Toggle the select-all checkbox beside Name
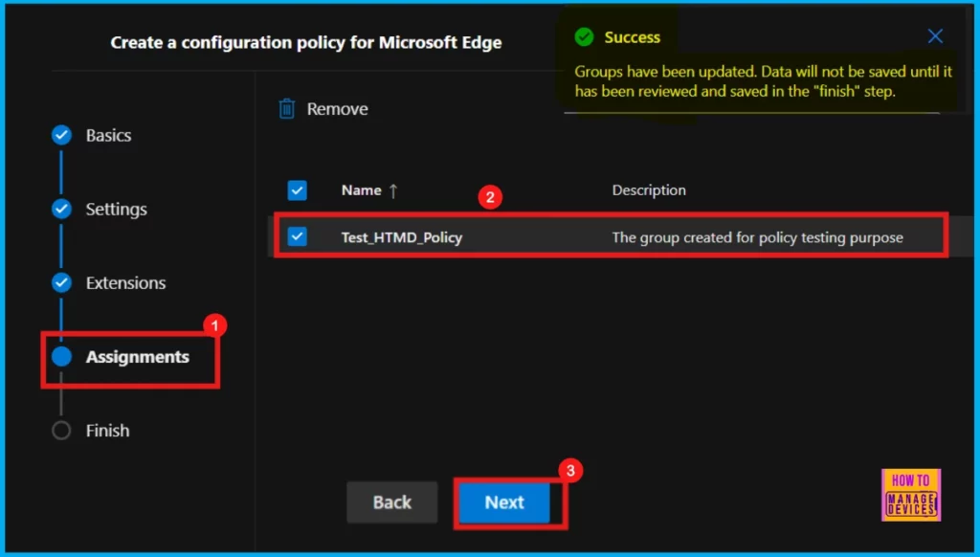Viewport: 980px width, 557px height. [x=297, y=190]
